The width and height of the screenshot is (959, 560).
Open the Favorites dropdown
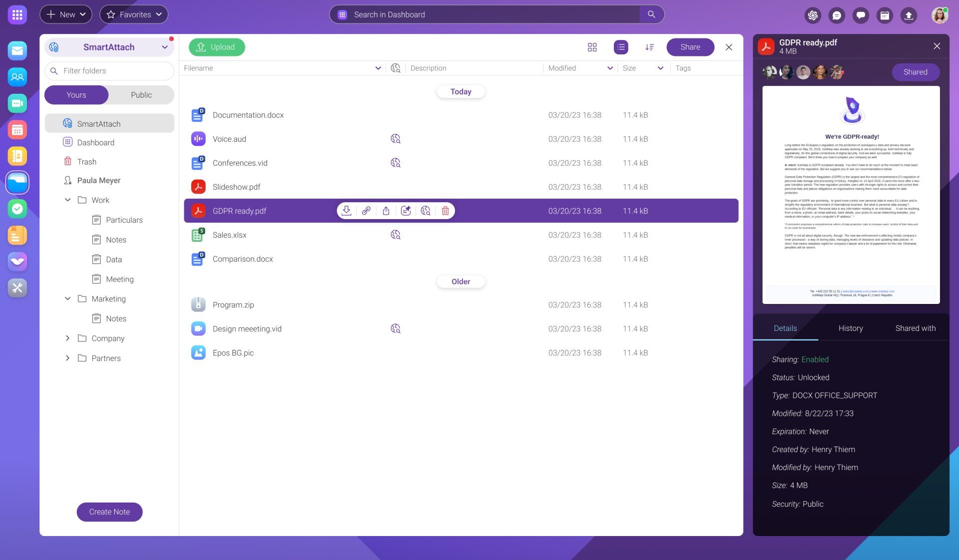(134, 14)
